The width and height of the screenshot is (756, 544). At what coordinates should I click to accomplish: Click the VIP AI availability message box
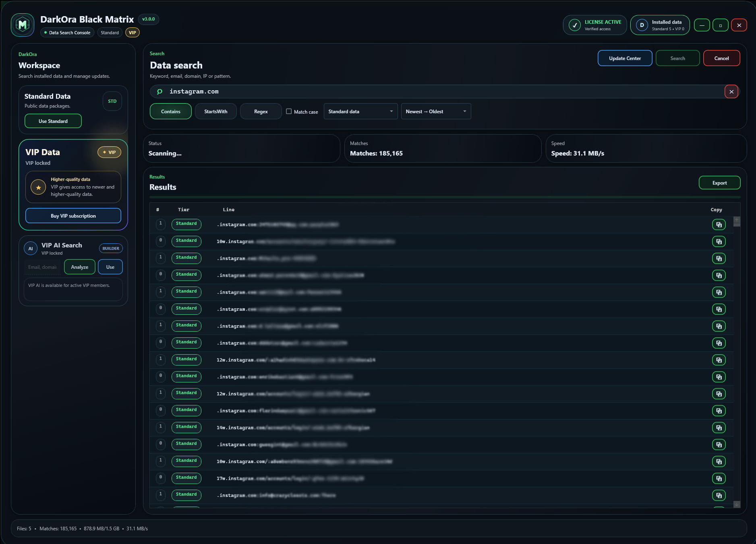coord(73,289)
